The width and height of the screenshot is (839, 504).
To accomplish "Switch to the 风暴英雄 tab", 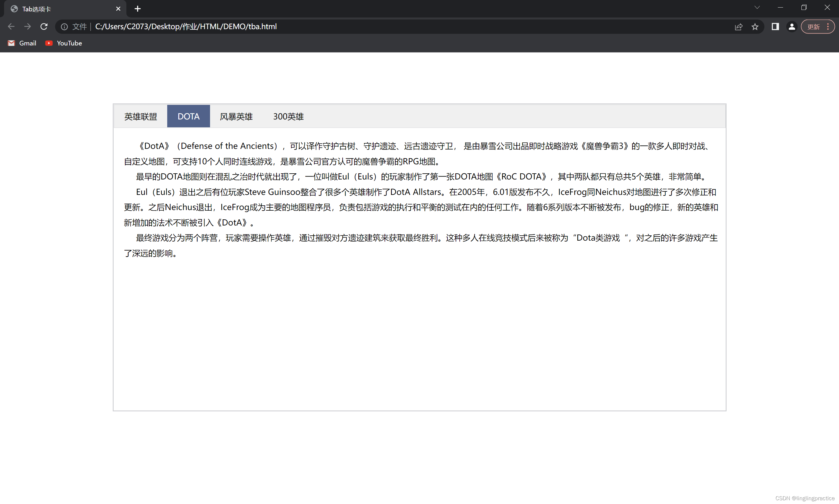I will pyautogui.click(x=236, y=117).
